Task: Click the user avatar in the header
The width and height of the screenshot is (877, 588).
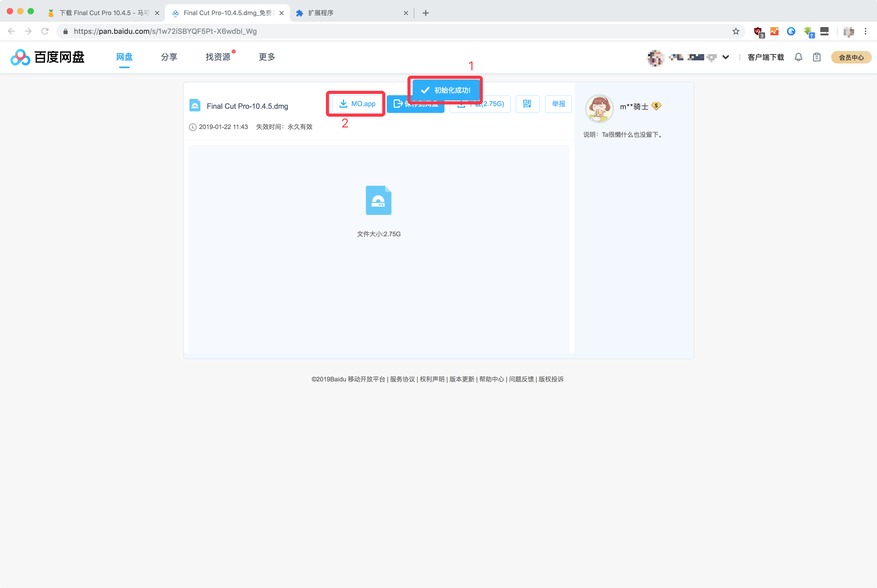Action: (655, 57)
